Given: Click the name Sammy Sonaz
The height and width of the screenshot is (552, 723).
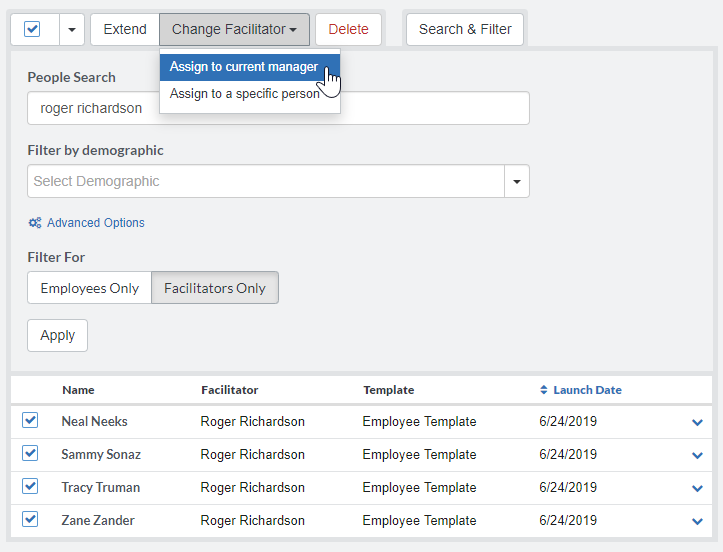Looking at the screenshot, I should pos(101,455).
